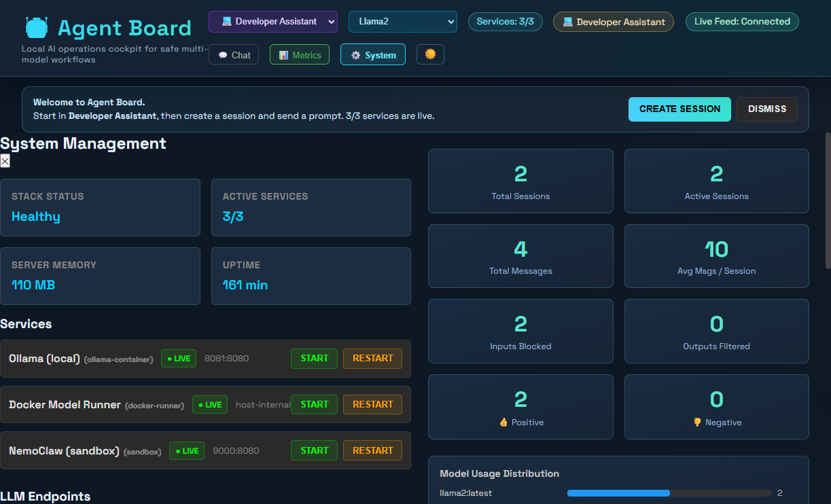Screen dimensions: 831x504
Task: Click the Docker Model Runner service name
Action: click(x=65, y=405)
